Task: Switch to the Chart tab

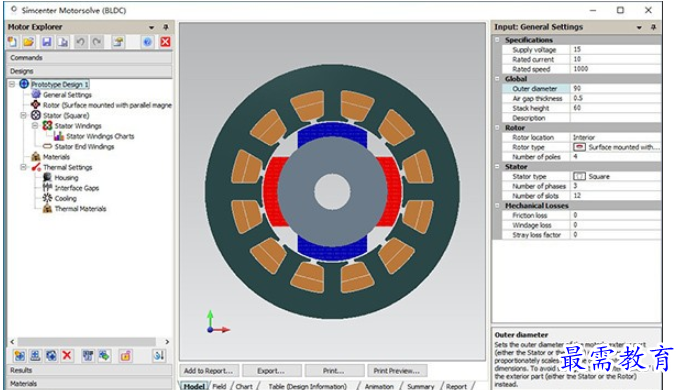Action: 244,386
